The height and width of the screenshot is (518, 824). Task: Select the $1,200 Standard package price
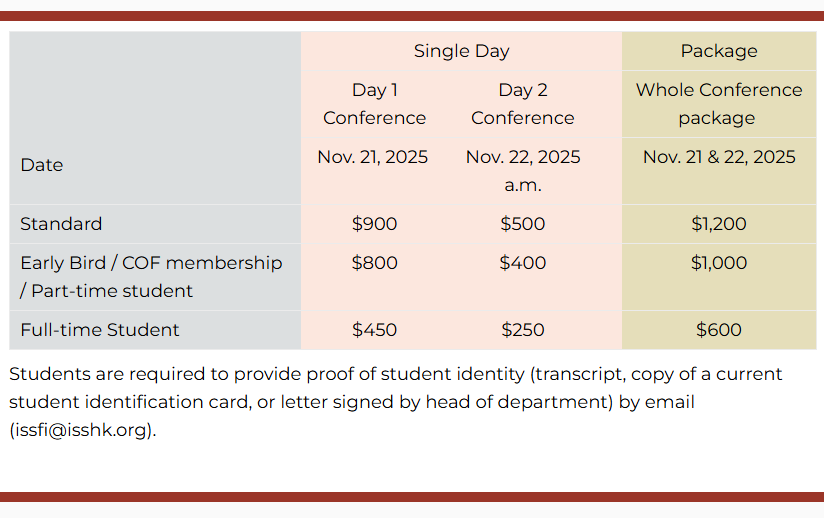click(718, 224)
